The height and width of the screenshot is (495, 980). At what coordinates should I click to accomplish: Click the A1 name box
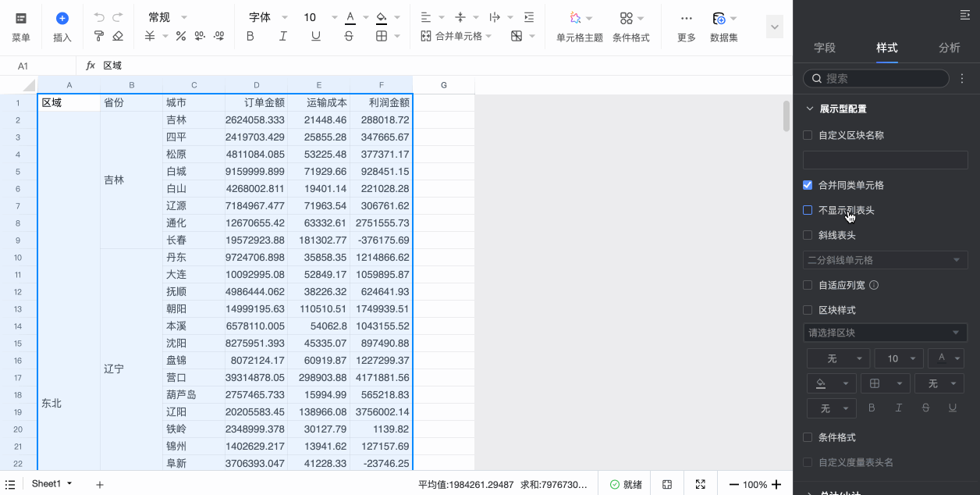[x=37, y=66]
